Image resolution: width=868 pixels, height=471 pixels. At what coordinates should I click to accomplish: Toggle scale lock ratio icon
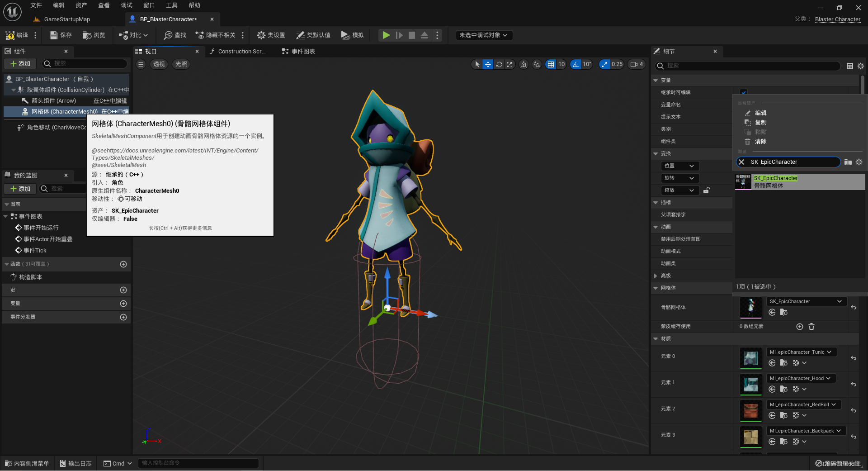[706, 190]
